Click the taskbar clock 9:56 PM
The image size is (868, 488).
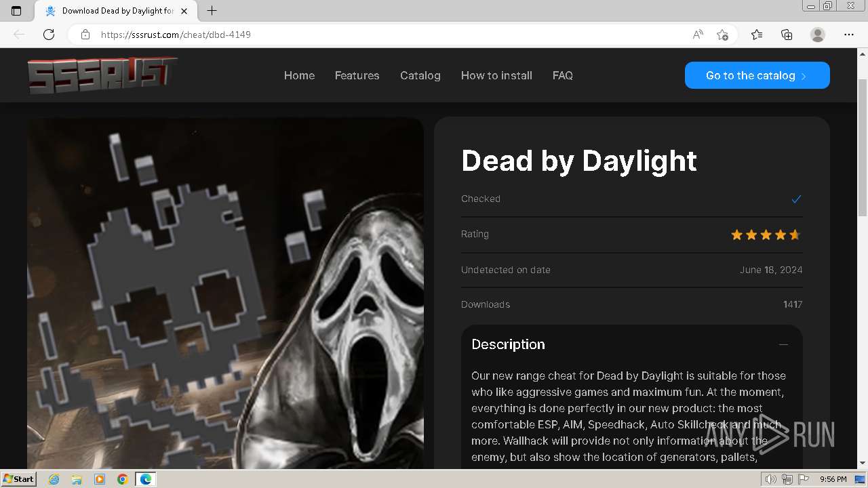[833, 479]
